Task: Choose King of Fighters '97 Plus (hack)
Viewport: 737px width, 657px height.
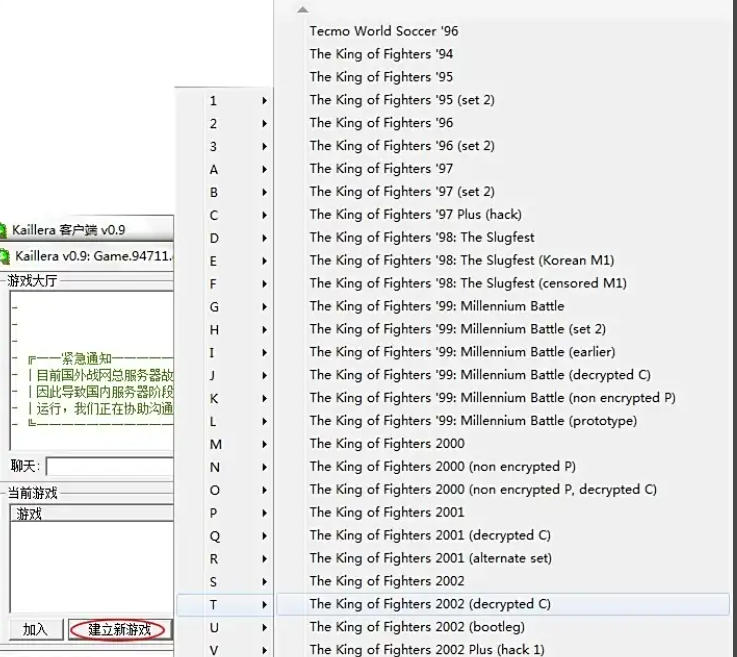Action: click(x=503, y=214)
